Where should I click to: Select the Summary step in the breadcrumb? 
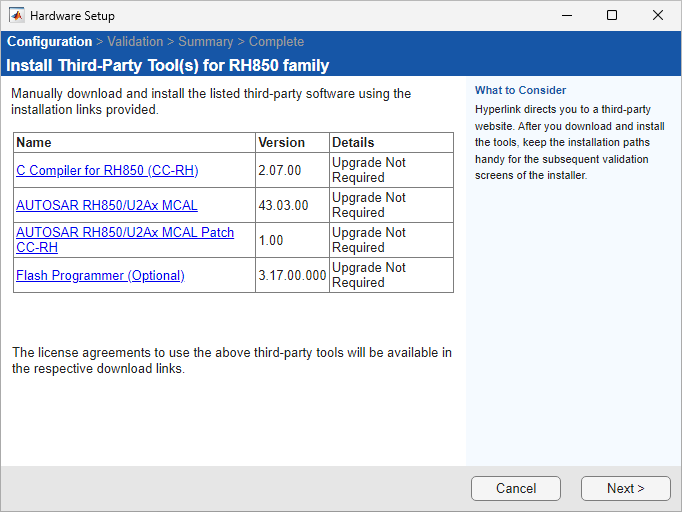[x=206, y=41]
